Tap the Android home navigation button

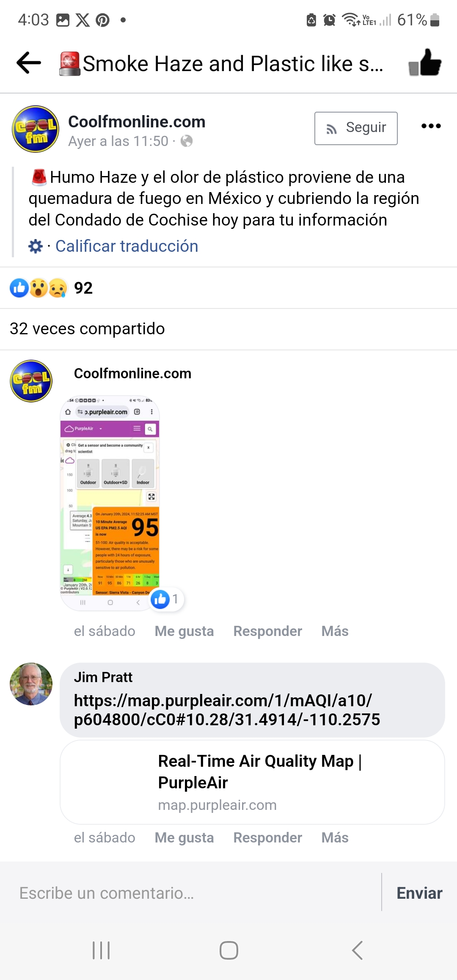coord(228,950)
